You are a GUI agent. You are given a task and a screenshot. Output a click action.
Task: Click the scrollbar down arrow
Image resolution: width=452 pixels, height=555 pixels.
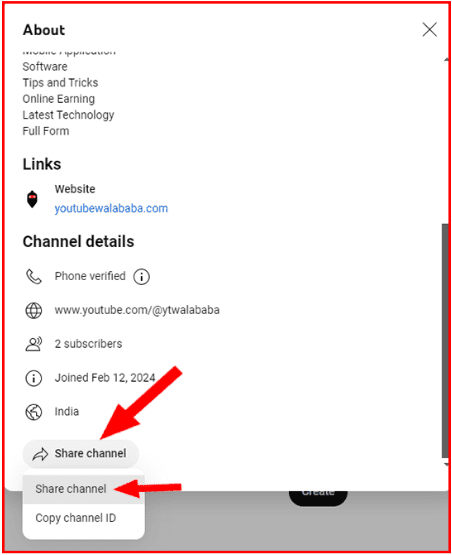tap(446, 464)
